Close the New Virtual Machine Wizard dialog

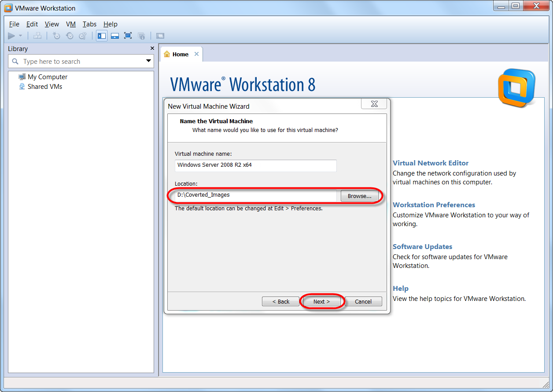pyautogui.click(x=374, y=104)
